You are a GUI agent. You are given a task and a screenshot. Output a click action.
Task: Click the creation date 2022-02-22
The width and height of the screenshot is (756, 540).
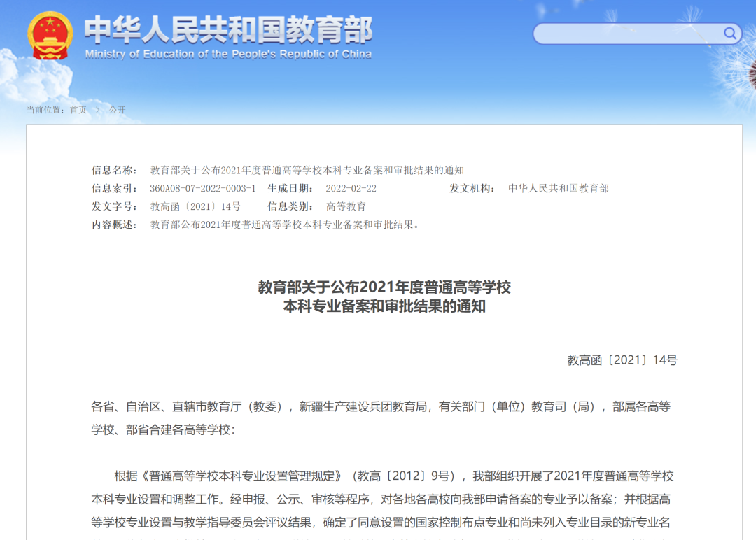(351, 188)
